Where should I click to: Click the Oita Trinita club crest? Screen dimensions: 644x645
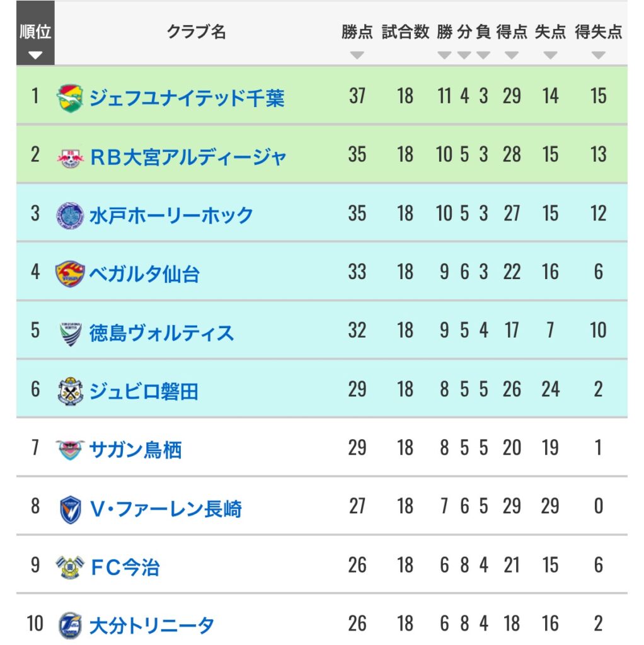(70, 626)
